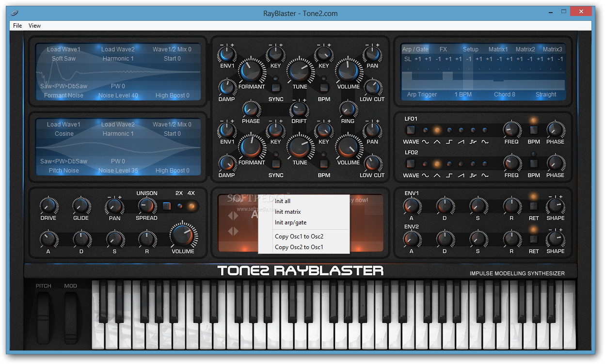
Task: Select ramp saw wave shape for LFO1
Action: pyautogui.click(x=461, y=142)
